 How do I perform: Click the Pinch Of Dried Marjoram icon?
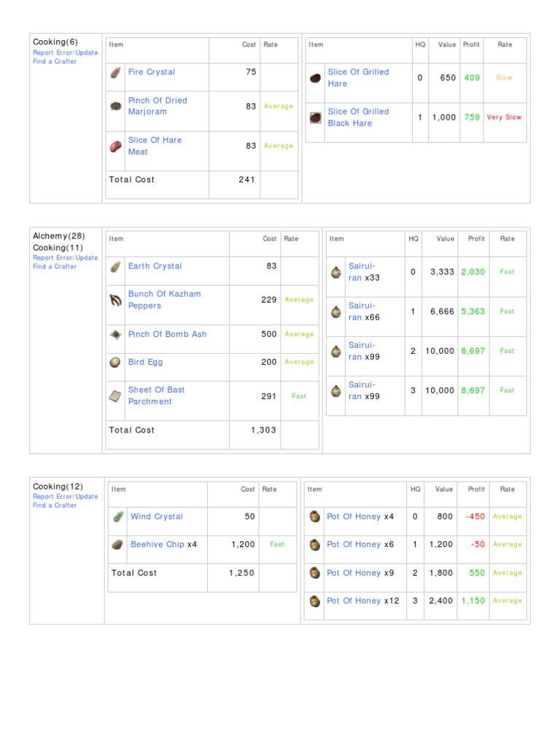pyautogui.click(x=115, y=107)
